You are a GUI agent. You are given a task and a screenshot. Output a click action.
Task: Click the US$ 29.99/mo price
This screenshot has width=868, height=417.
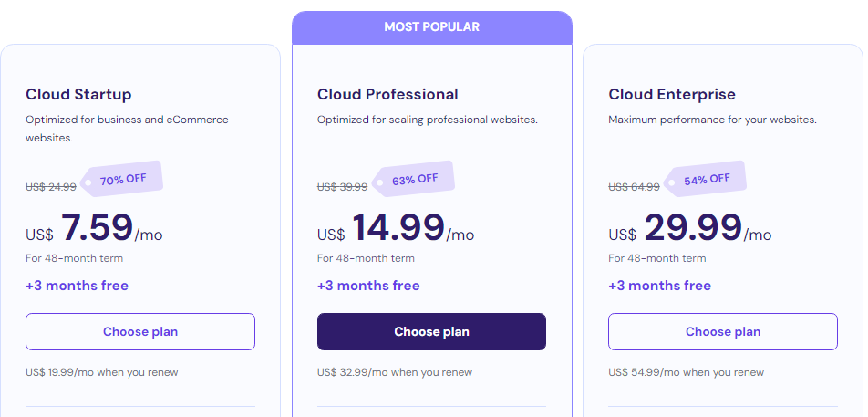(x=690, y=228)
